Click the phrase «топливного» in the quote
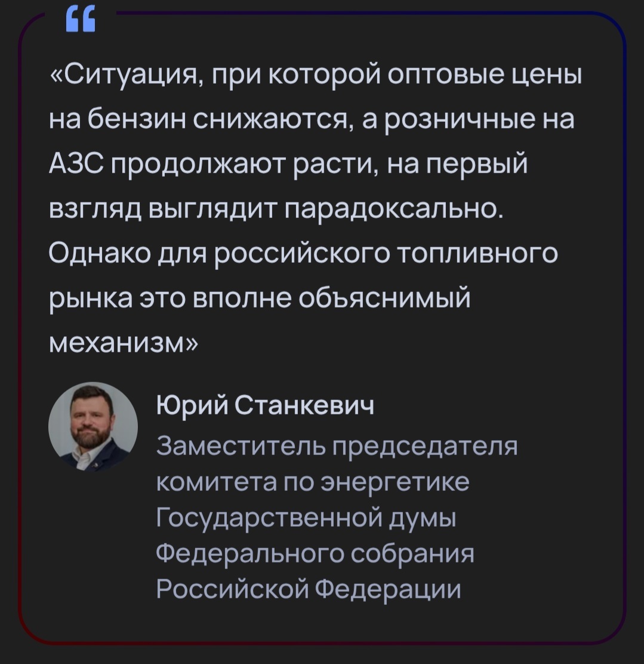 tap(478, 254)
